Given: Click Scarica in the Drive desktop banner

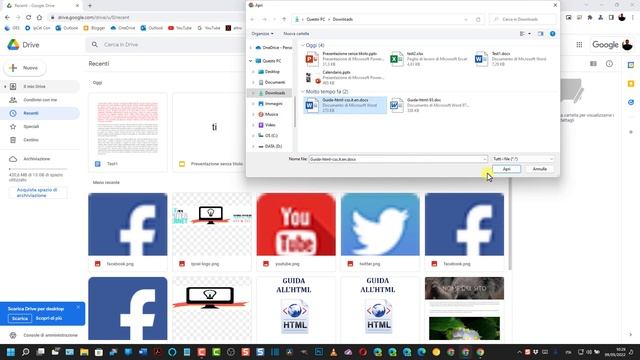Looking at the screenshot, I should (x=20, y=318).
